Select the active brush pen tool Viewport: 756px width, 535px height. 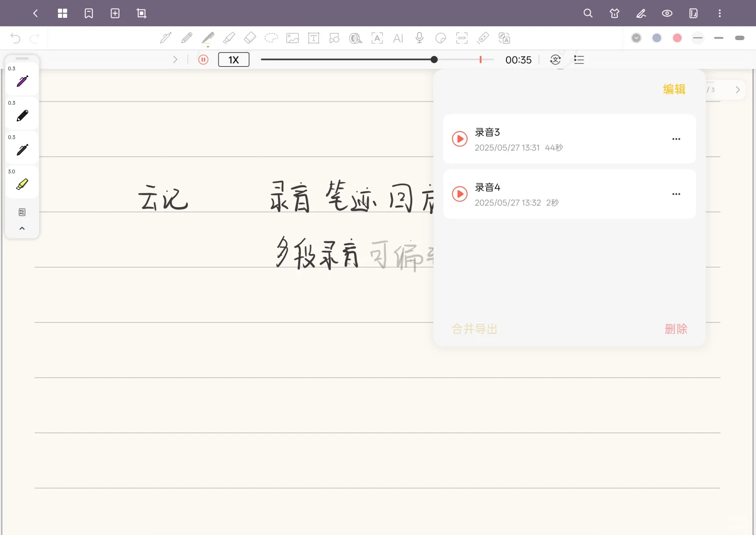coord(208,38)
